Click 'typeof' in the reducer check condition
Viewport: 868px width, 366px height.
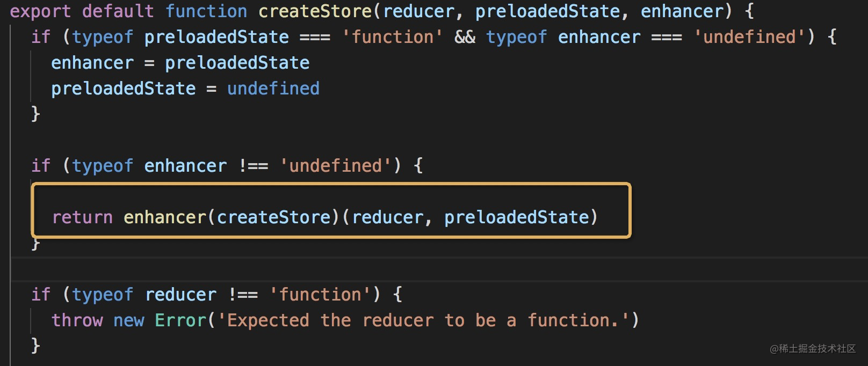(103, 295)
